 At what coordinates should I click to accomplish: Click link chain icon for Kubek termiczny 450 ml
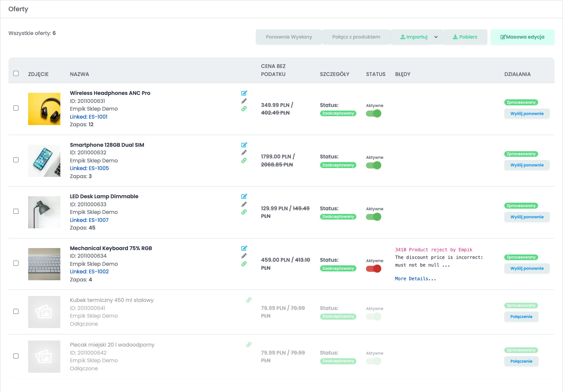tap(249, 300)
